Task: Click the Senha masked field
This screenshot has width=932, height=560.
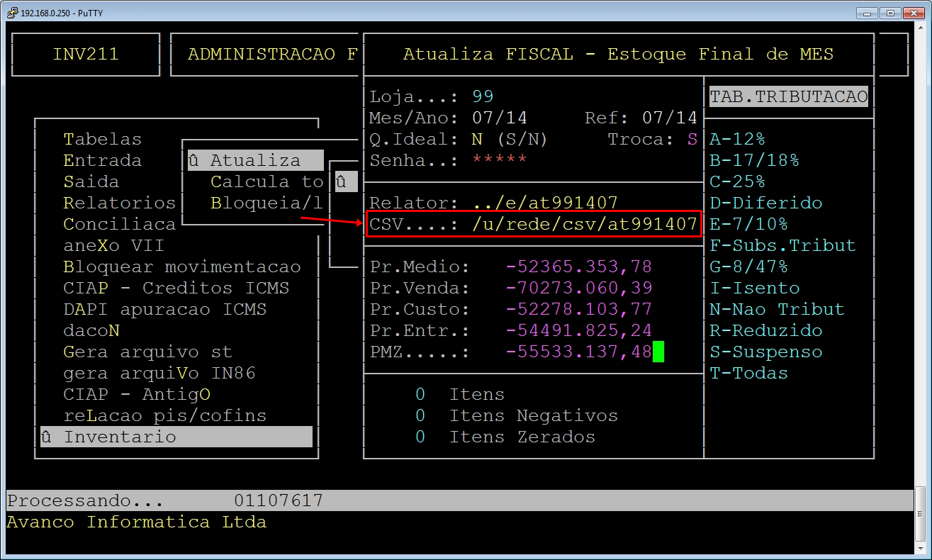Action: 500,160
